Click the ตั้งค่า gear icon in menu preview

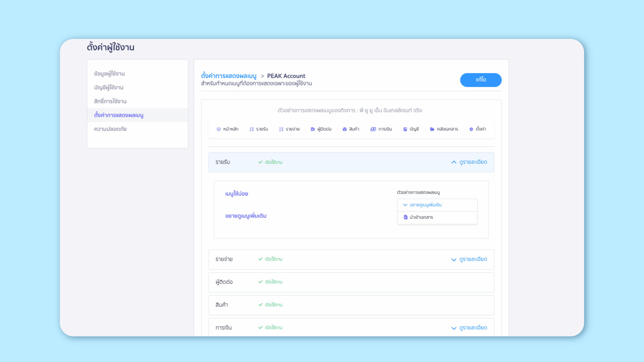(x=471, y=129)
